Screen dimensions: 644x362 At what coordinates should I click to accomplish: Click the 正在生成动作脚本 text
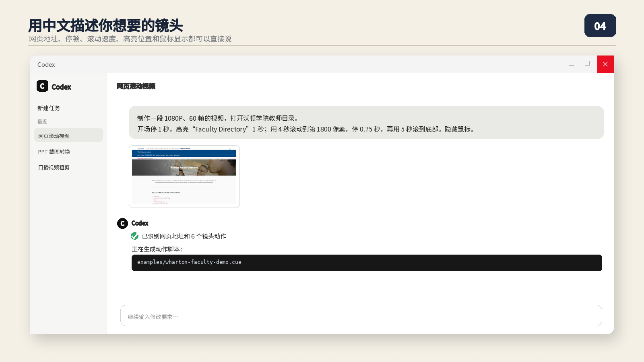(x=157, y=249)
